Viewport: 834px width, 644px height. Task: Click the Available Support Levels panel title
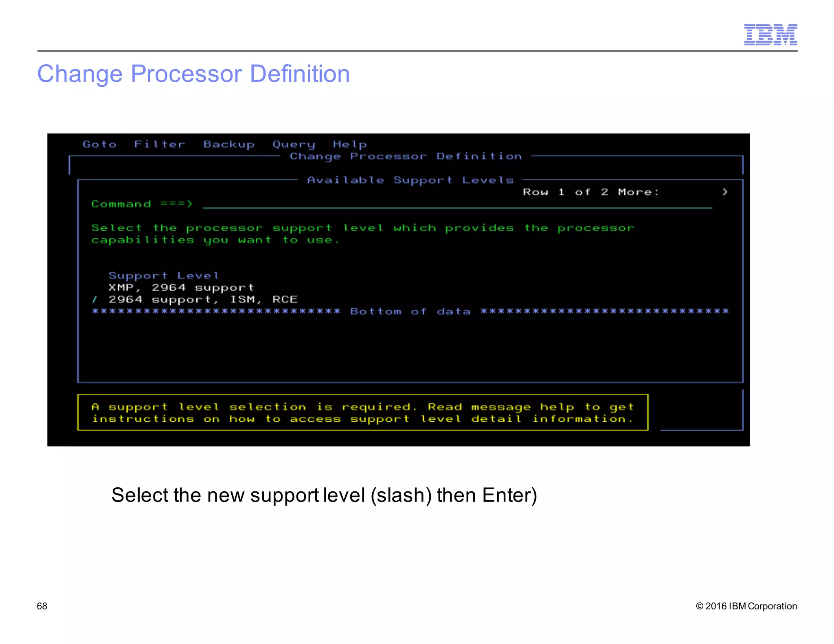click(410, 180)
